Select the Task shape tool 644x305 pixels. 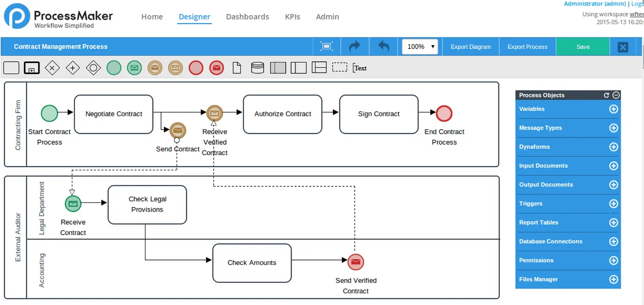point(11,68)
